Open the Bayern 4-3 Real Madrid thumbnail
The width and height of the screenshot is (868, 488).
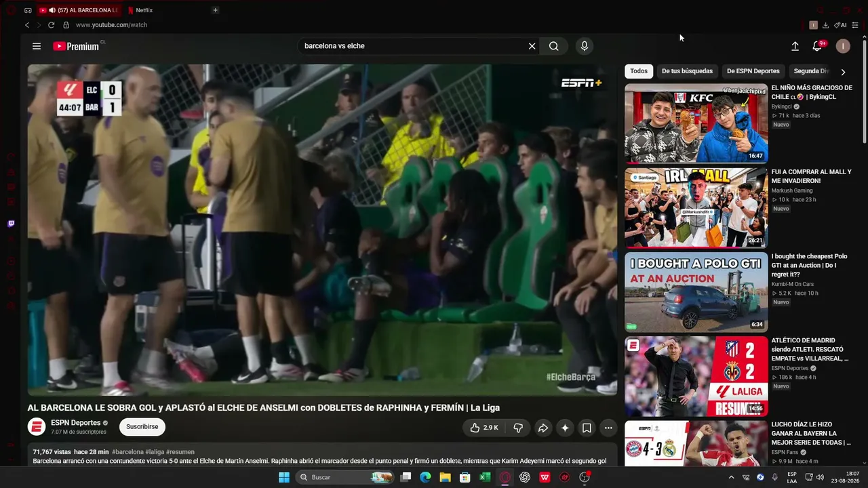click(x=696, y=443)
